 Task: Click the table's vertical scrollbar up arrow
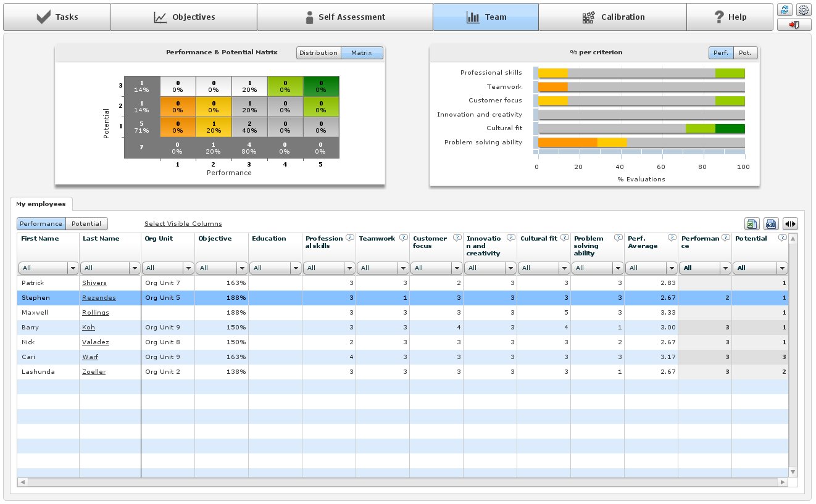click(793, 238)
